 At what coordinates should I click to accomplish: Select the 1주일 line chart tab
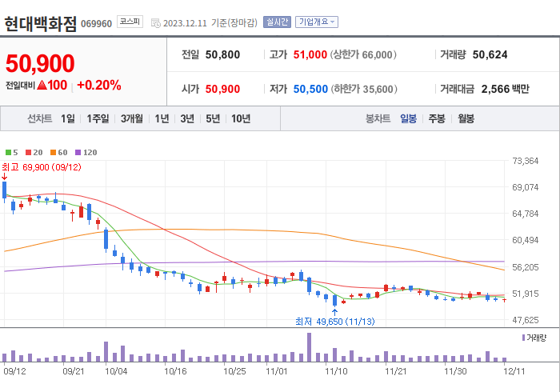[x=98, y=118]
